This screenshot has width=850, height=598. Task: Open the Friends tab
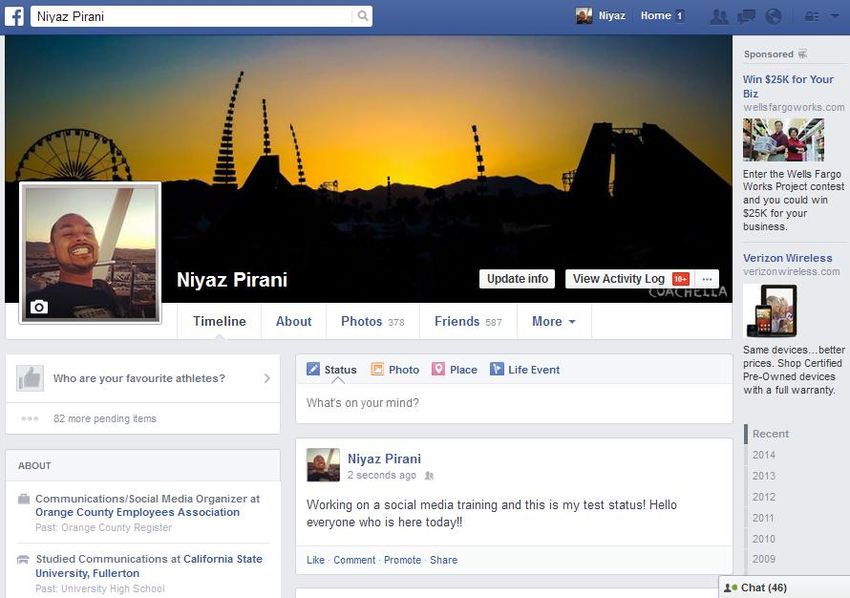coord(468,321)
